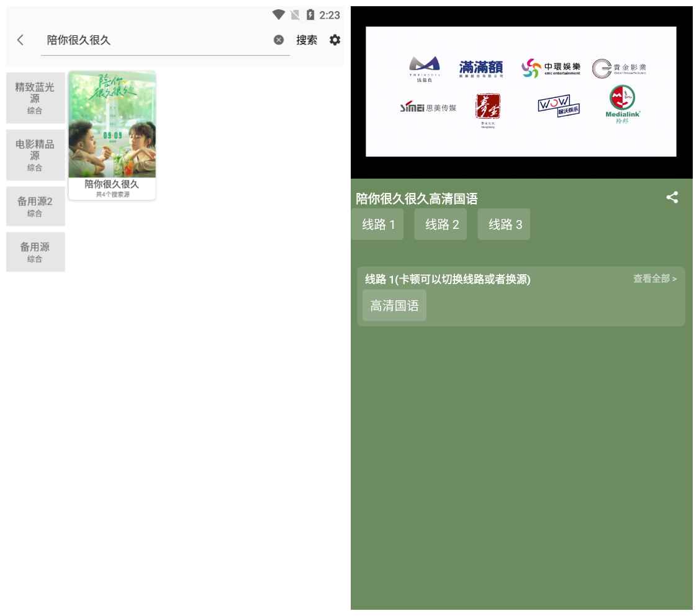
Task: Select the 备用源 source tab
Action: pyautogui.click(x=35, y=251)
